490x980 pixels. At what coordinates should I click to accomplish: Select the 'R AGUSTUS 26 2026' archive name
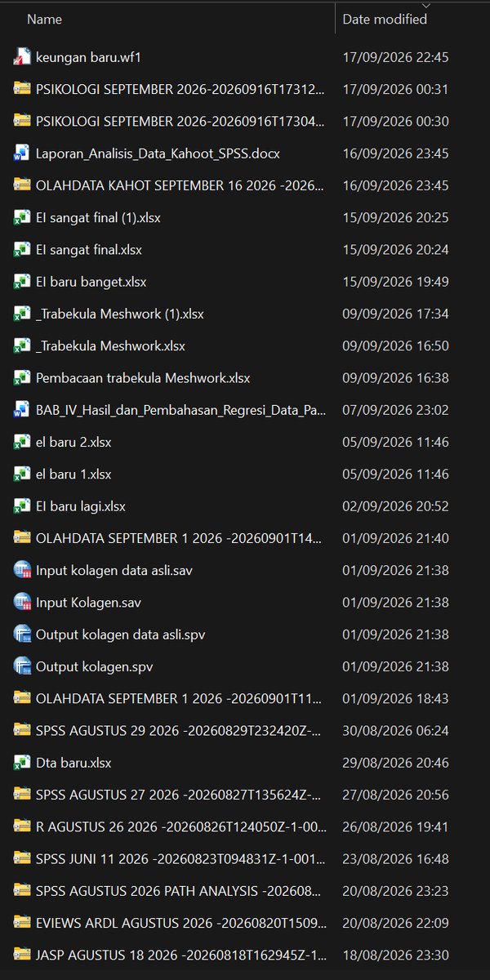(181, 826)
